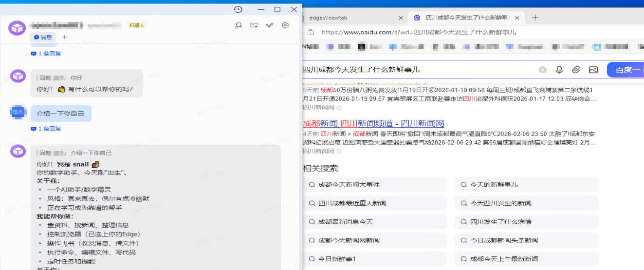Screen dimensions: 644x270
Task: Search related 今天四川发生的新闻
Action: point(527,203)
